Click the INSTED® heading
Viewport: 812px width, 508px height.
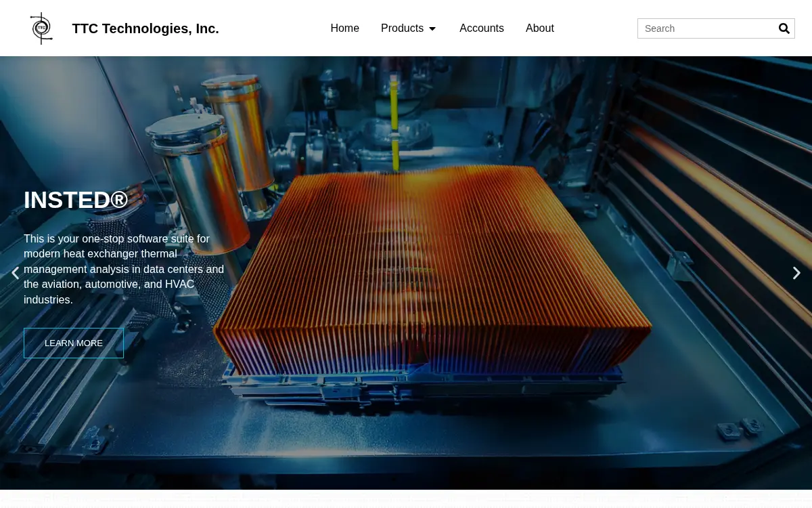point(76,200)
